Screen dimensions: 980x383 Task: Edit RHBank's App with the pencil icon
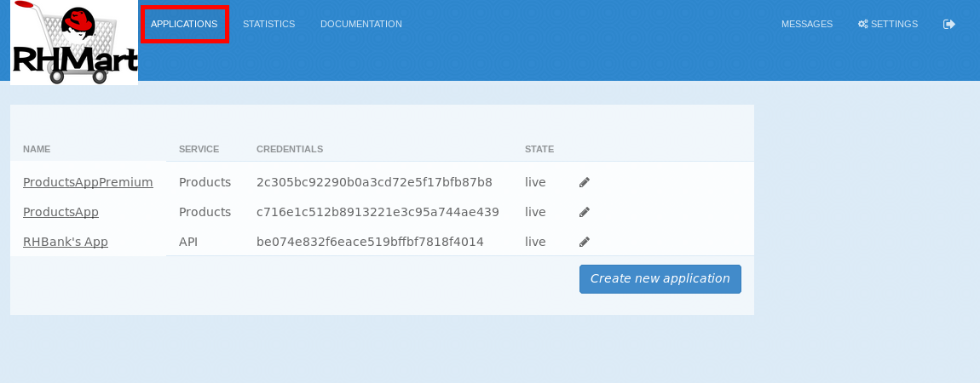pos(584,242)
